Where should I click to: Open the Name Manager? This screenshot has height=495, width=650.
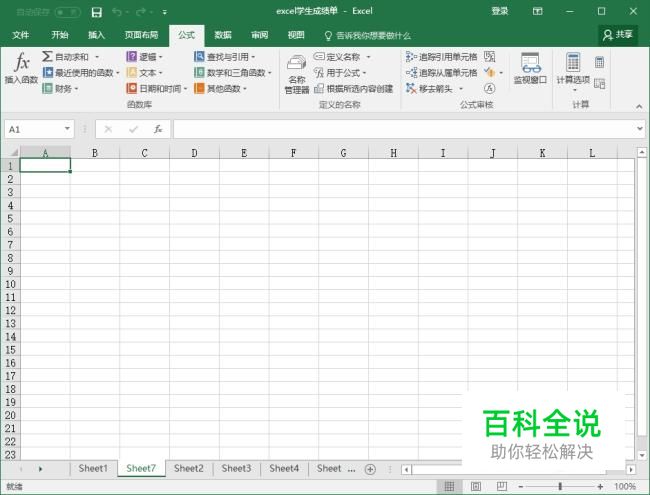coord(297,73)
